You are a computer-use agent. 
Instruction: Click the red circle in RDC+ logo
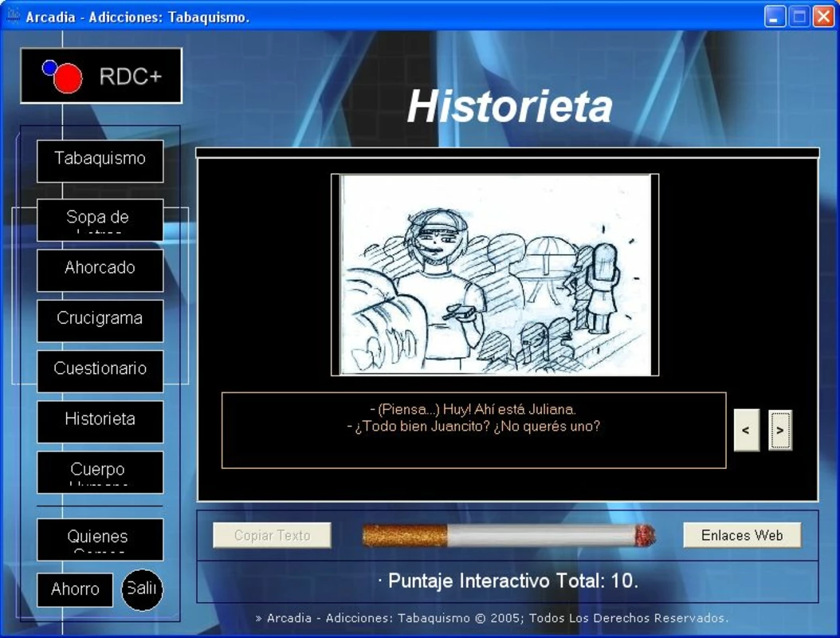[68, 78]
